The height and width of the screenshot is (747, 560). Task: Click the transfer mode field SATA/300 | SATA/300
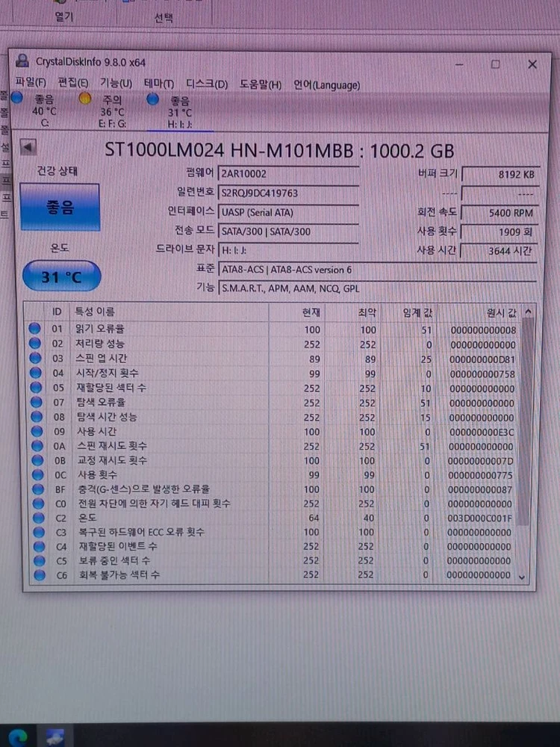pyautogui.click(x=288, y=232)
